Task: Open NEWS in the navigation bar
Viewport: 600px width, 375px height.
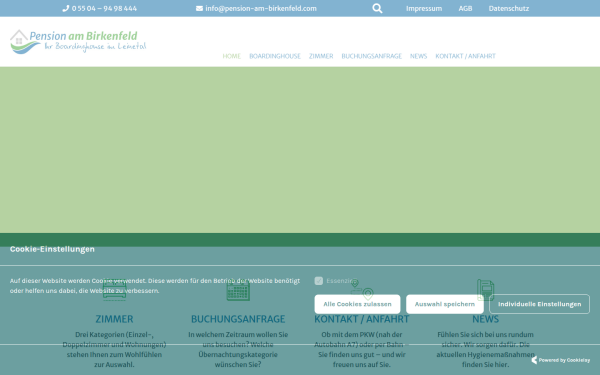Action: click(x=418, y=56)
